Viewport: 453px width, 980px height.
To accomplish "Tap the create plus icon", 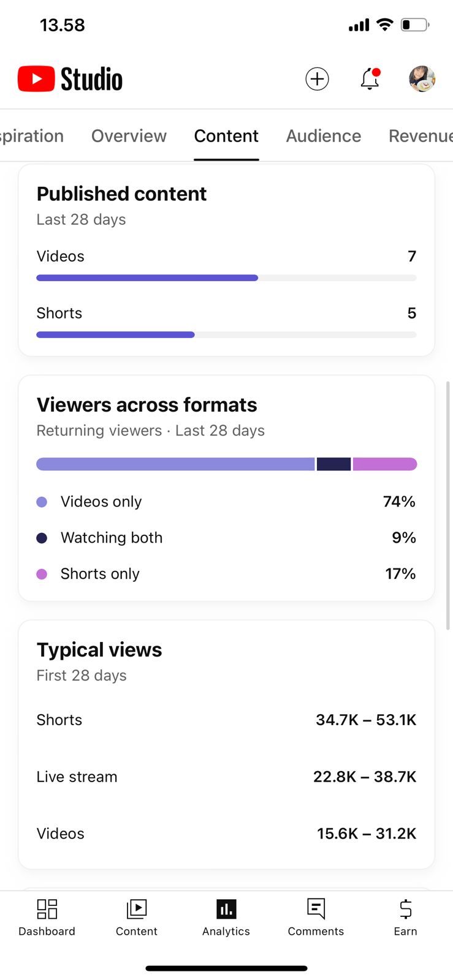I will [x=317, y=79].
